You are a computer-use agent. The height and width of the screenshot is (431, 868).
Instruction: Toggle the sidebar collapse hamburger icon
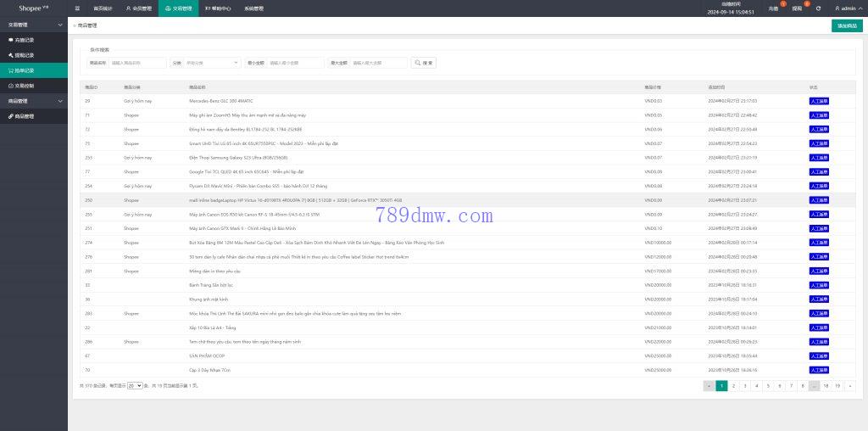pyautogui.click(x=78, y=8)
